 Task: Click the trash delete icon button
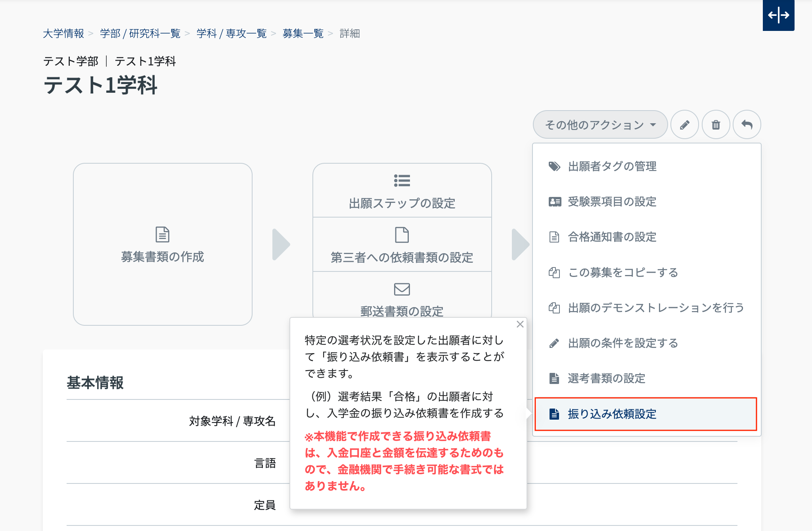716,125
